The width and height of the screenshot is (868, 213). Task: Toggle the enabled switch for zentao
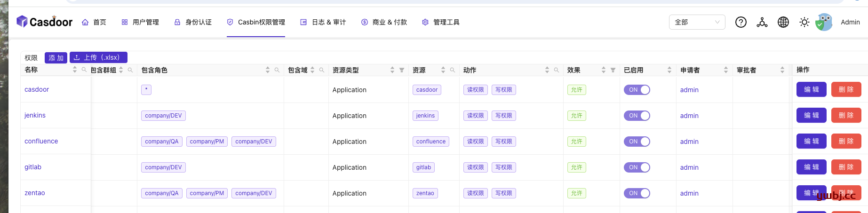point(637,193)
